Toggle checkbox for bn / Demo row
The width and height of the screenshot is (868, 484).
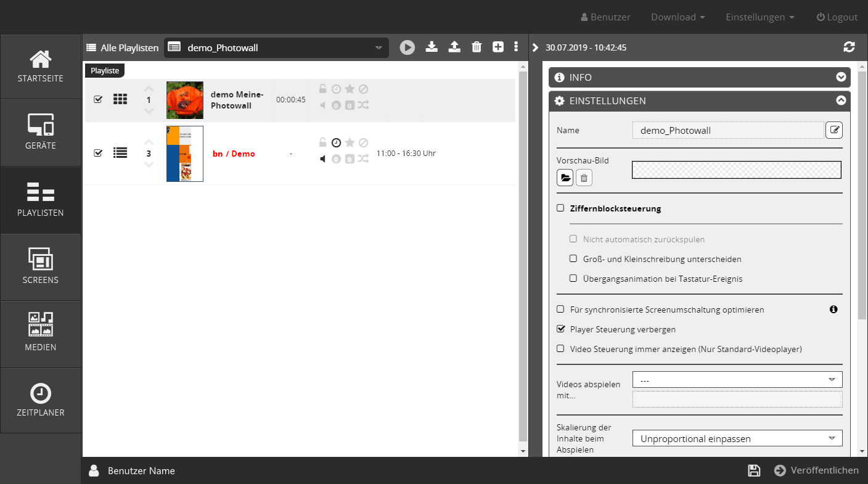(98, 153)
